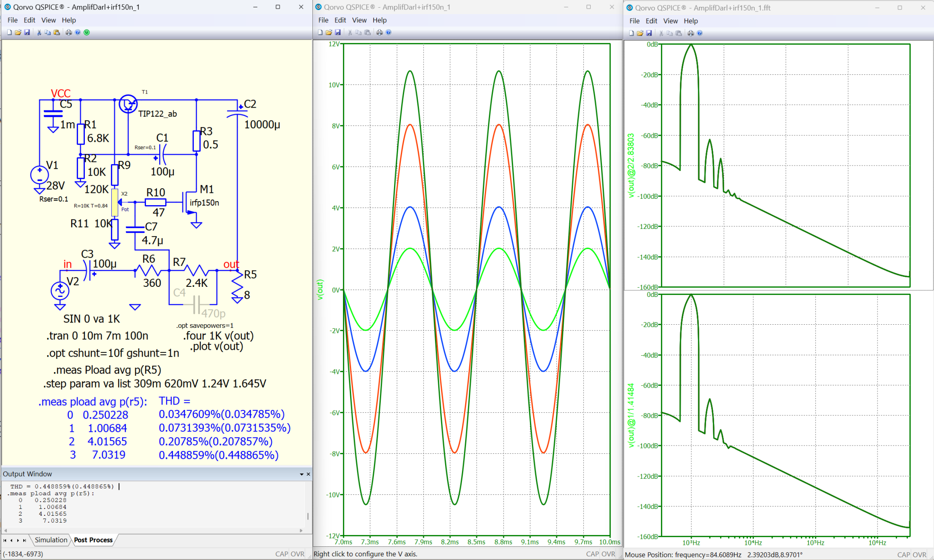Image resolution: width=934 pixels, height=560 pixels.
Task: Open View menu in FFT window
Action: pyautogui.click(x=670, y=21)
